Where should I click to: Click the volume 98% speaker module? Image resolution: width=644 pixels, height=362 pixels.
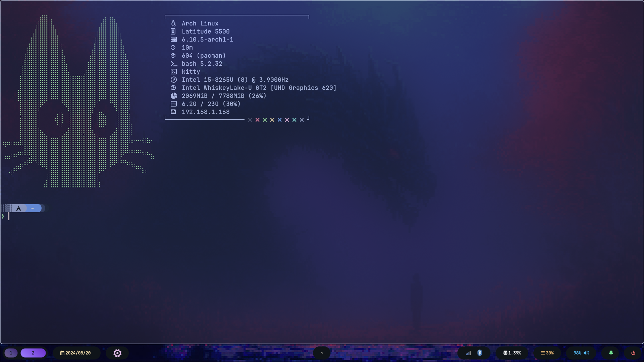[581, 353]
